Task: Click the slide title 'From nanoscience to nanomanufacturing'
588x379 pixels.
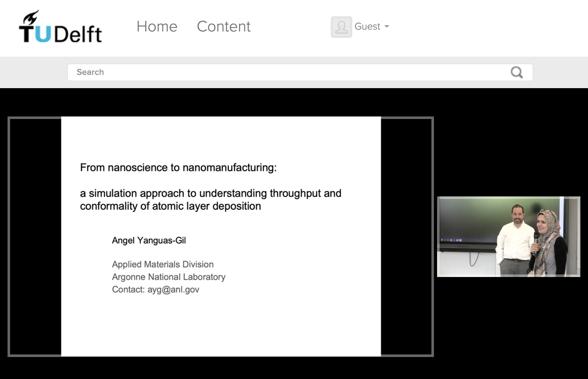Action: point(178,167)
